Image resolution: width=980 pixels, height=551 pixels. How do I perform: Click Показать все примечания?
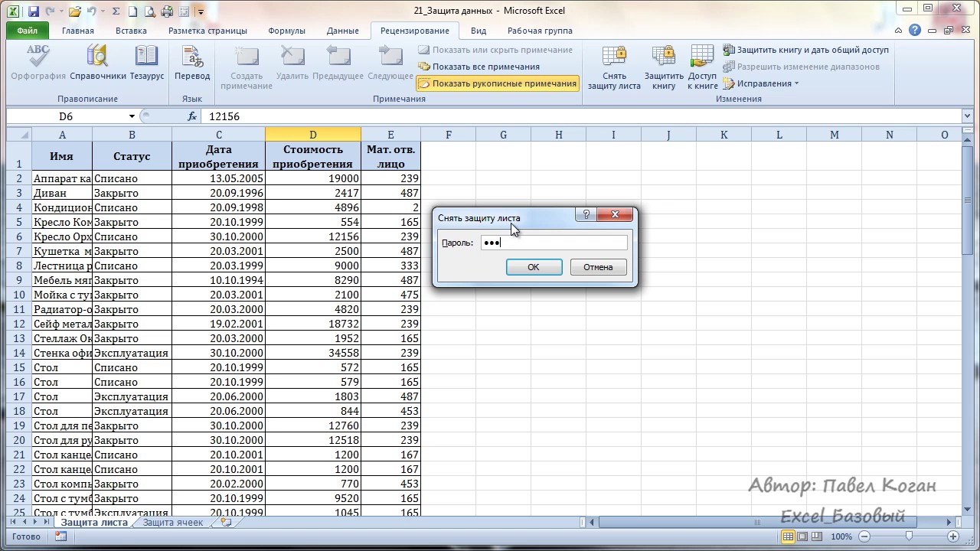(479, 67)
